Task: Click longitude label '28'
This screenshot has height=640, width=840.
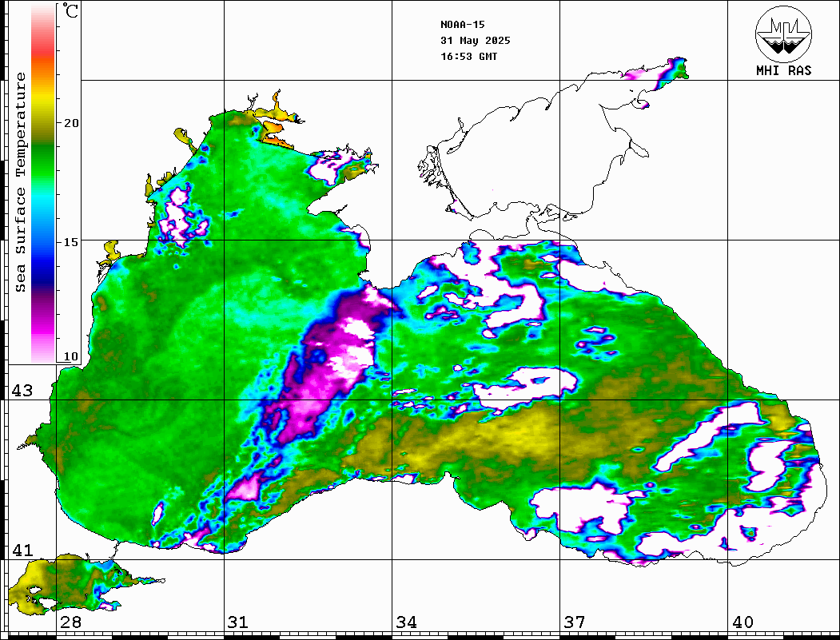Action: coord(70,622)
